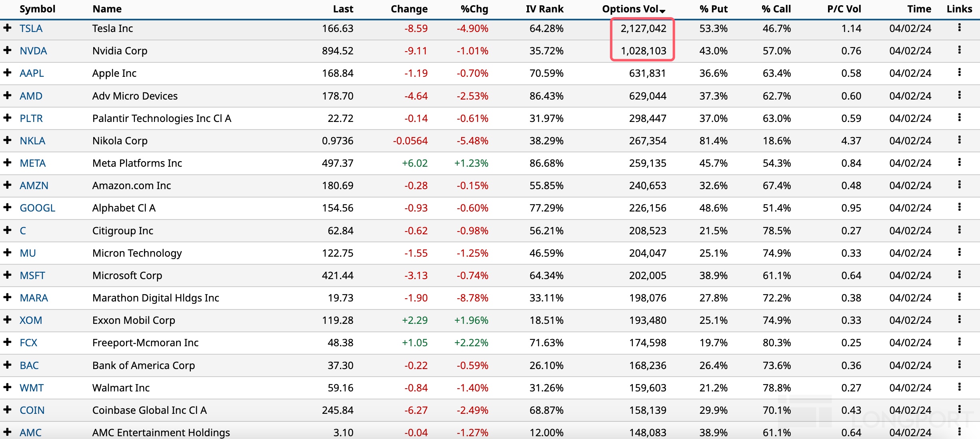Screen dimensions: 980x439
Task: Sort the table by IV Rank header
Action: pos(544,9)
